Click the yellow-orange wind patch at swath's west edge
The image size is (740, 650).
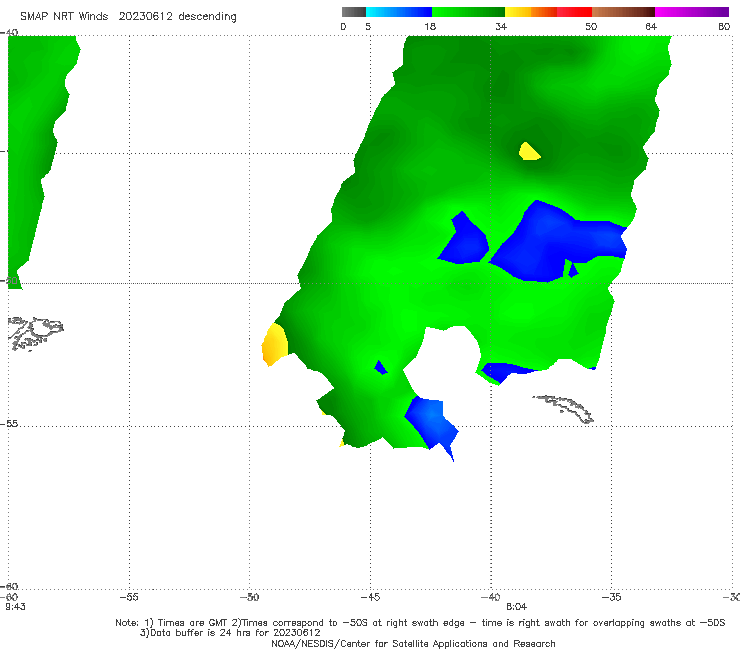(275, 345)
